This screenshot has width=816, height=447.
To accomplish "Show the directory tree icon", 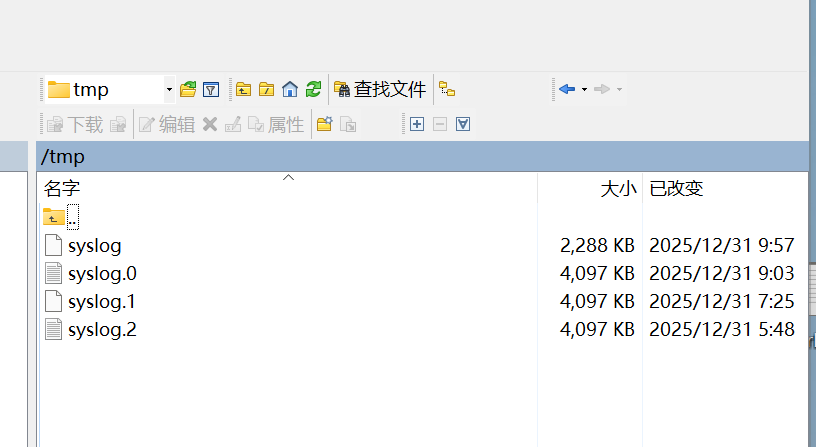I will pyautogui.click(x=447, y=90).
